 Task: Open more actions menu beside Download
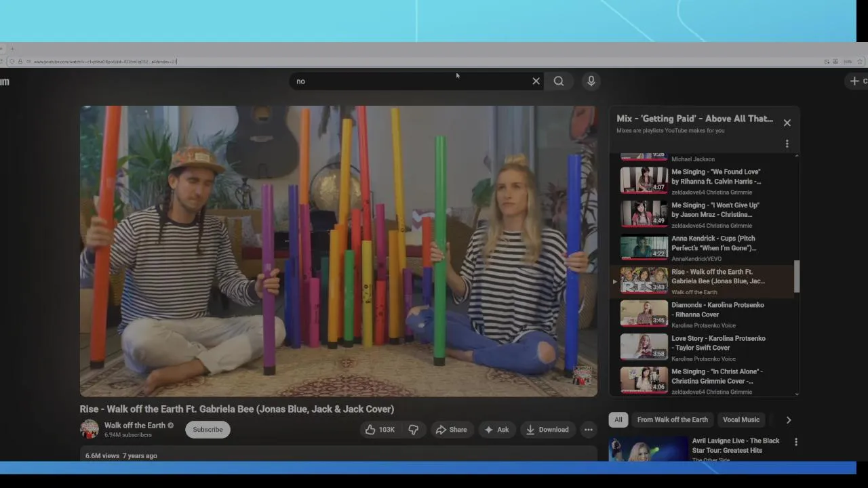pyautogui.click(x=589, y=430)
